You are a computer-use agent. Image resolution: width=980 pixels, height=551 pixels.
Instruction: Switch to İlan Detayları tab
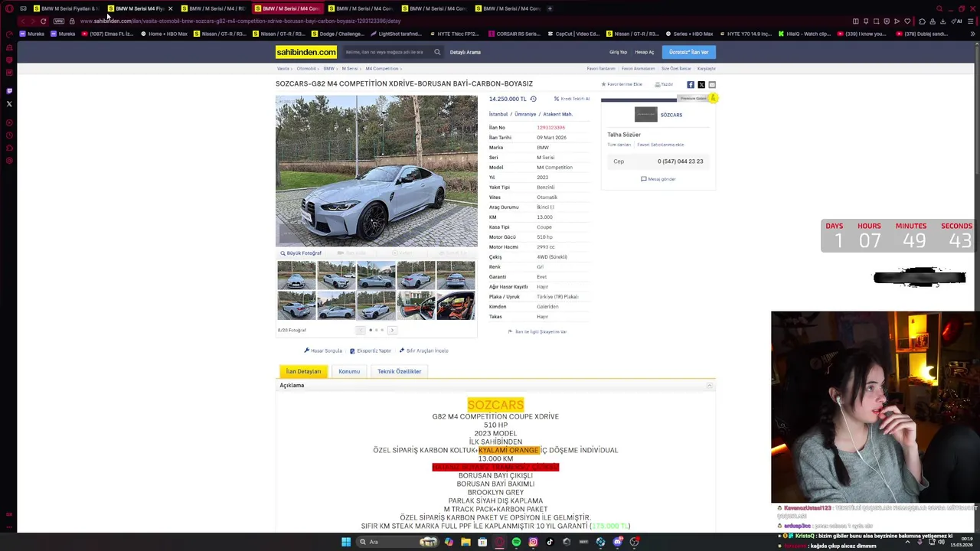coord(304,371)
